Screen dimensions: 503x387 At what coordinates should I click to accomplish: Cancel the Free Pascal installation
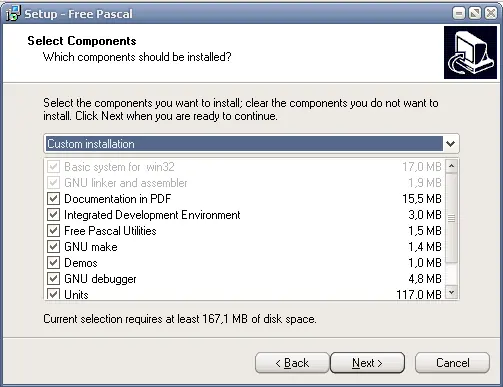[452, 363]
